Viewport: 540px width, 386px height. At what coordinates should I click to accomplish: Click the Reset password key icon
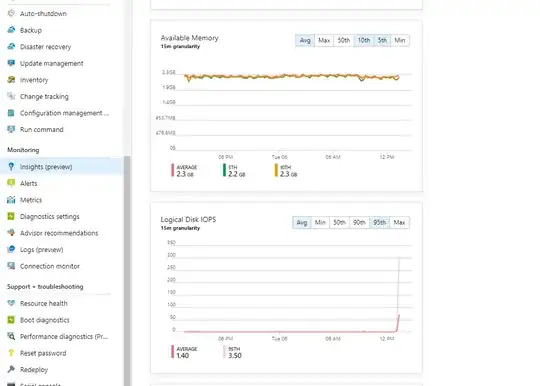coord(11,353)
